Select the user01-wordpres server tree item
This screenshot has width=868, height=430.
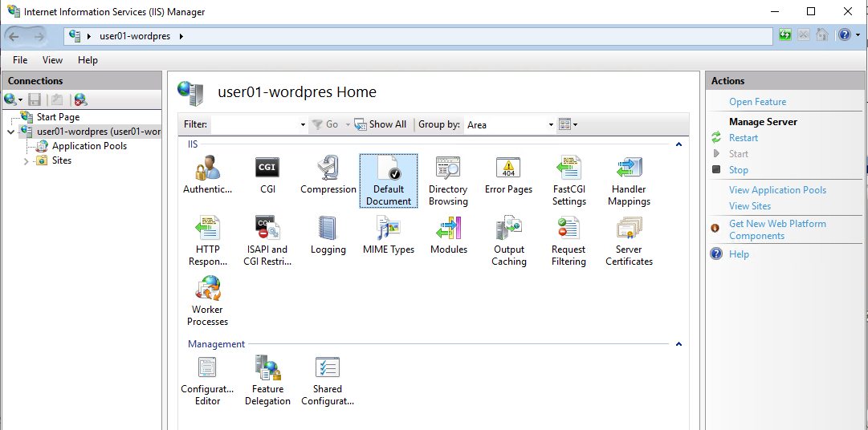pyautogui.click(x=99, y=132)
